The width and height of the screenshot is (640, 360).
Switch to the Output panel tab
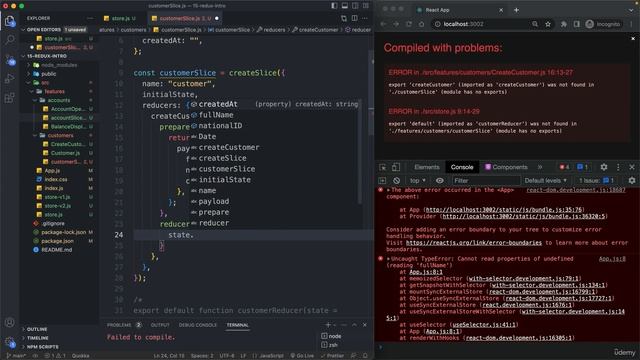pyautogui.click(x=160, y=325)
